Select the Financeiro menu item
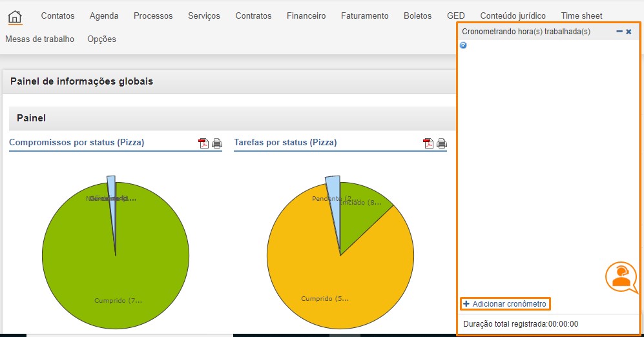Viewport: 644px width, 337px height. coord(306,15)
